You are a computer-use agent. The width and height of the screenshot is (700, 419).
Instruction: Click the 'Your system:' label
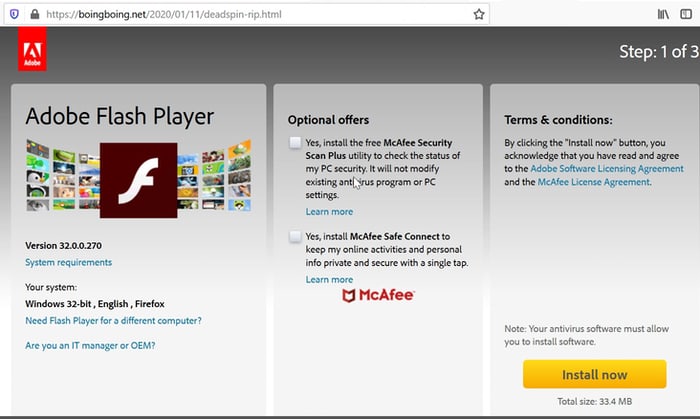click(x=51, y=287)
